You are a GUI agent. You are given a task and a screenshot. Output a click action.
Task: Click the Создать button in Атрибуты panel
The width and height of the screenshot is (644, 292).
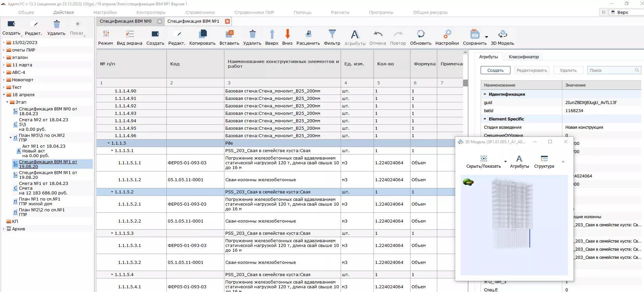pos(495,70)
